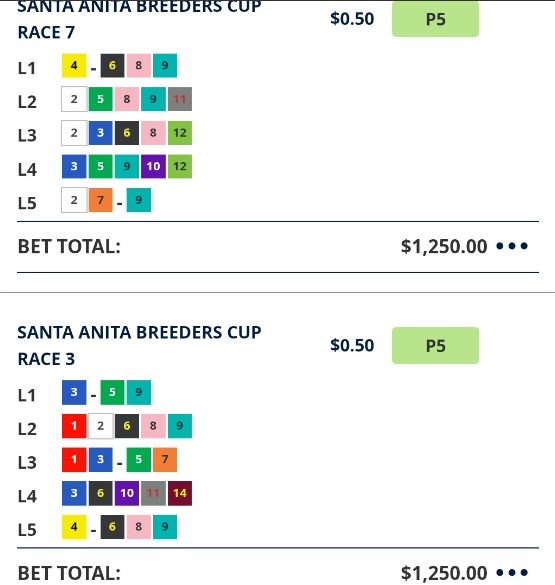Select maroon number 14 in Race 3 L4
Viewport: 555px width, 585px height.
pyautogui.click(x=180, y=493)
